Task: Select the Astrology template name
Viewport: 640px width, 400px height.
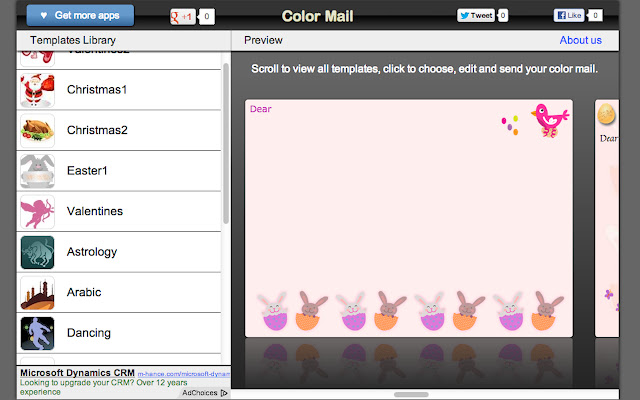Action: [92, 252]
